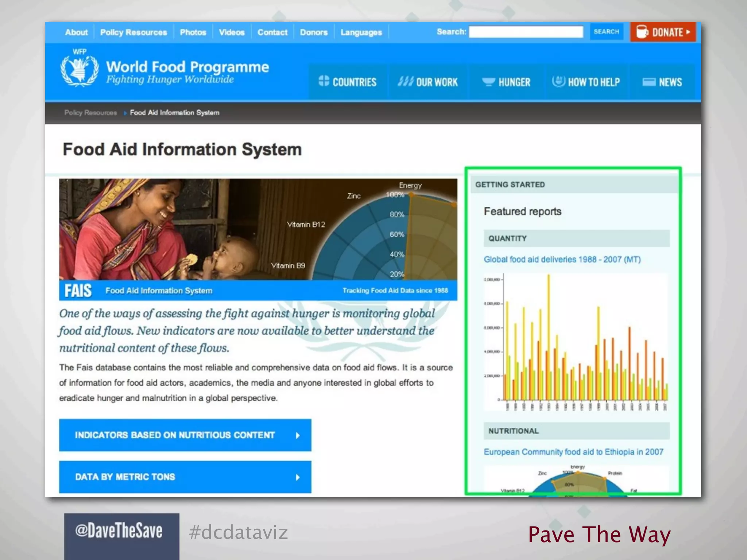Open Global food aid deliveries 1988 - 2007 link
The image size is (747, 560).
pyautogui.click(x=562, y=260)
